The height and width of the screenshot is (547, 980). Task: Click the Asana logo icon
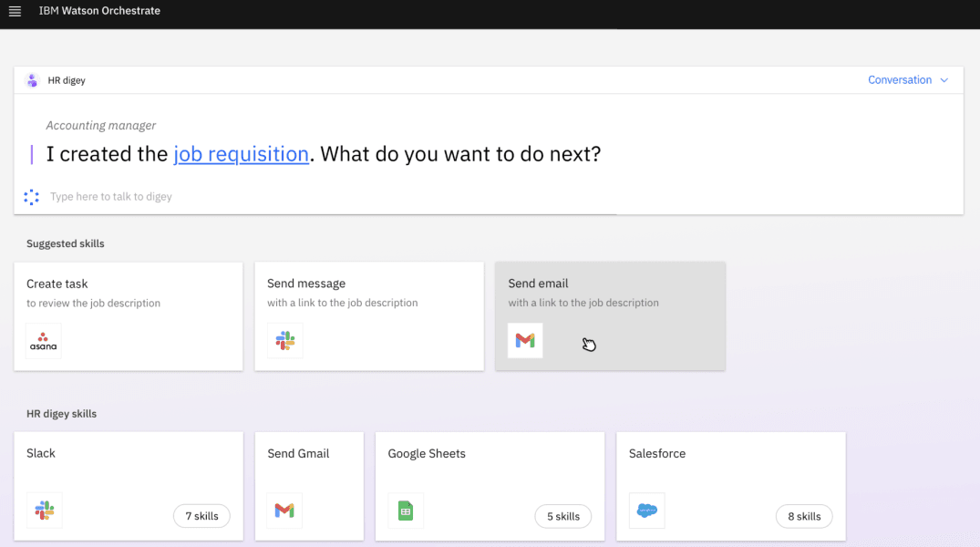[x=44, y=341]
